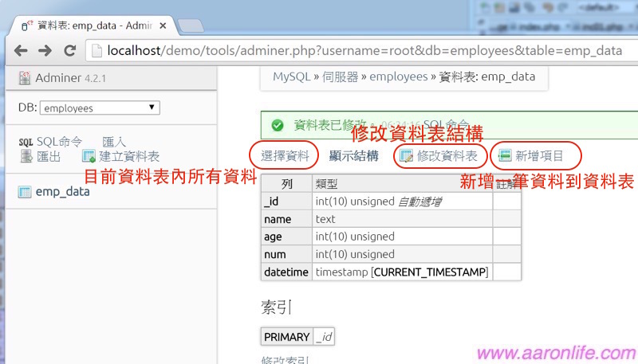Viewport: 638px width, 364px height.
Task: Click the age column cell
Action: point(287,237)
